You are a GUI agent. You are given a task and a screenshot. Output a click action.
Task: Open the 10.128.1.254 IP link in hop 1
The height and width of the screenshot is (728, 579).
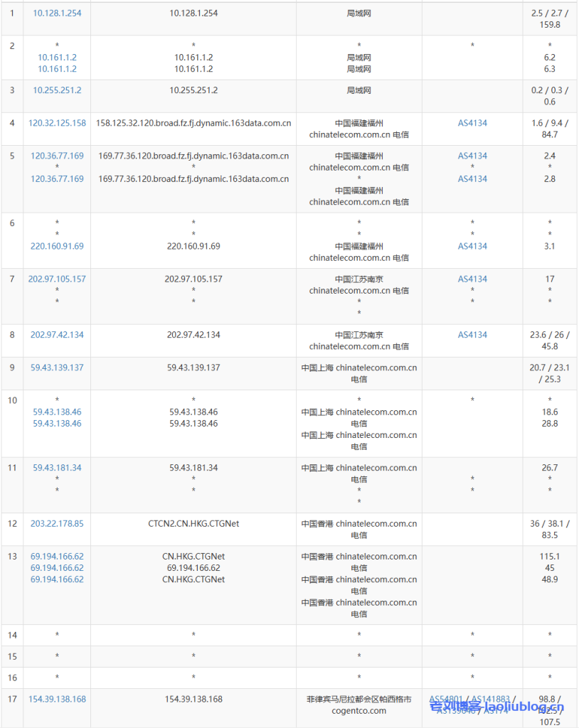[57, 13]
